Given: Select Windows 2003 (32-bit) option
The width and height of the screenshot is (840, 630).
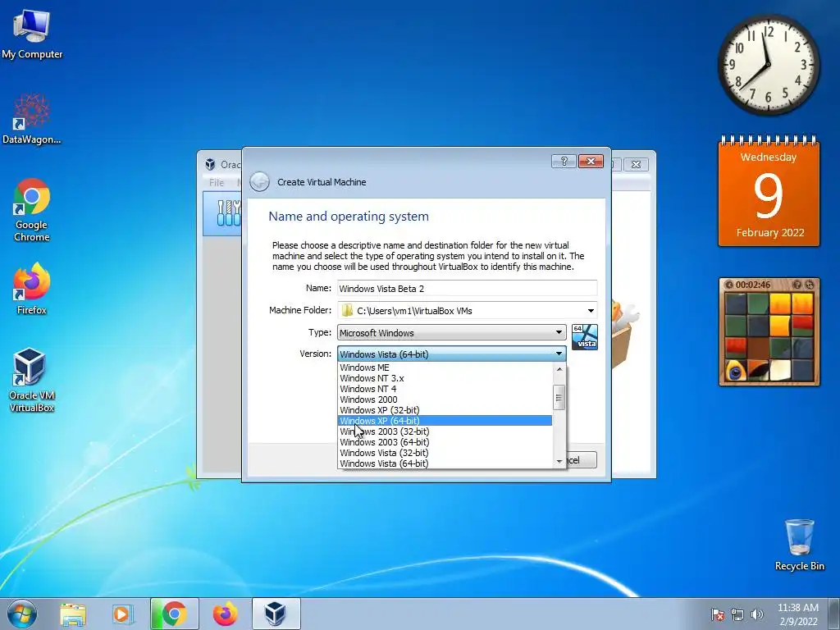Looking at the screenshot, I should click(x=445, y=431).
